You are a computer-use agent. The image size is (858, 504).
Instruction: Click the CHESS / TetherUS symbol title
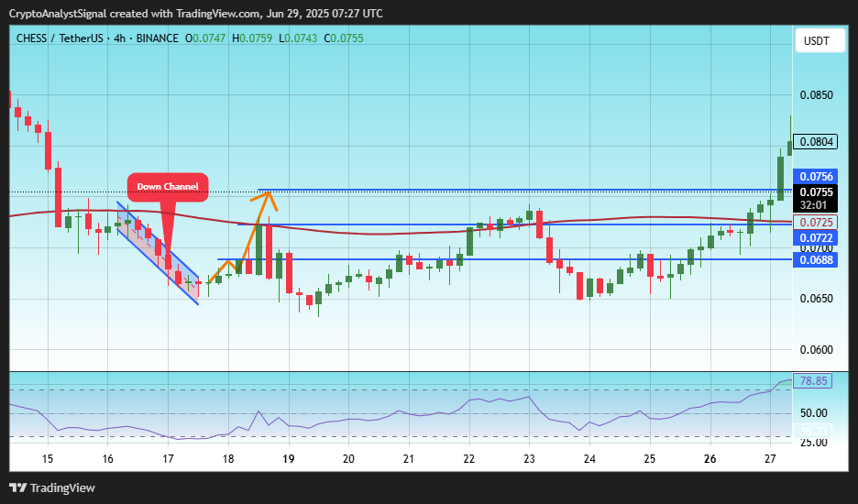[x=60, y=38]
